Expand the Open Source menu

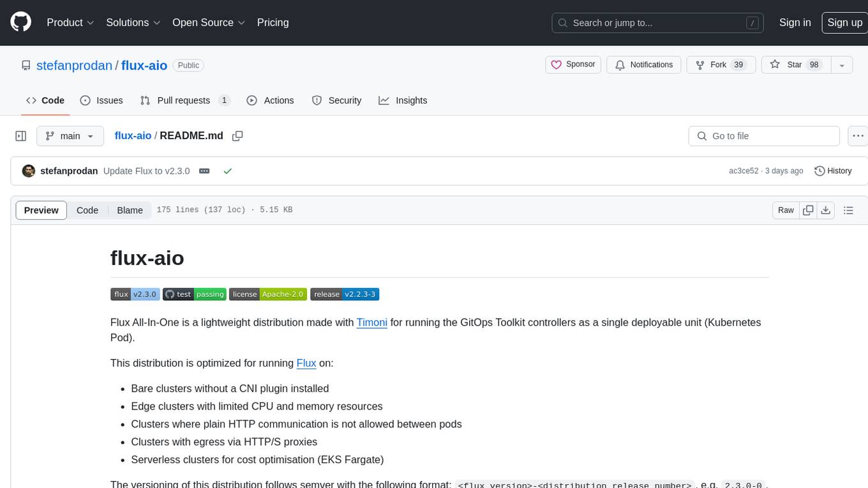coord(209,22)
